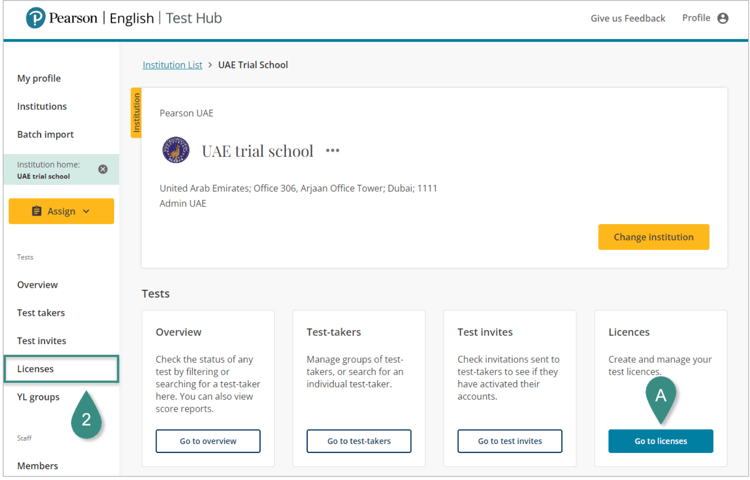Open Institutions from the sidebar
The height and width of the screenshot is (480, 750).
click(42, 106)
